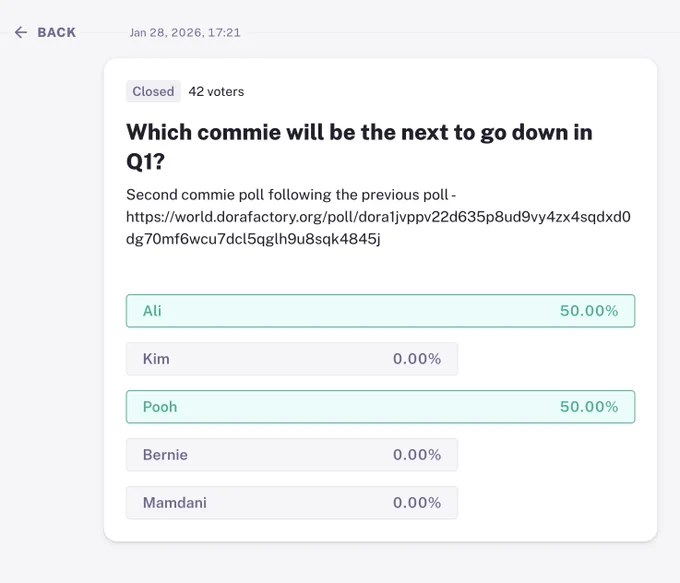
Task: Select the Ali poll option
Action: [380, 311]
